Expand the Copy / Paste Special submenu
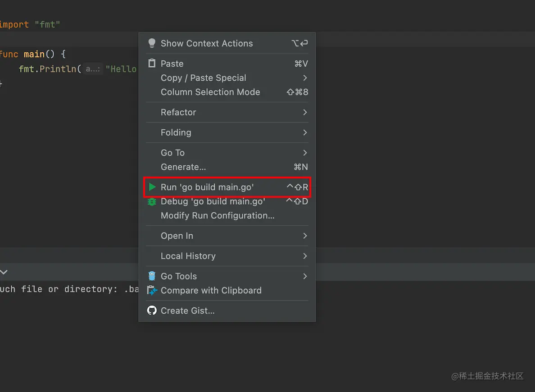535x392 pixels. tap(305, 78)
